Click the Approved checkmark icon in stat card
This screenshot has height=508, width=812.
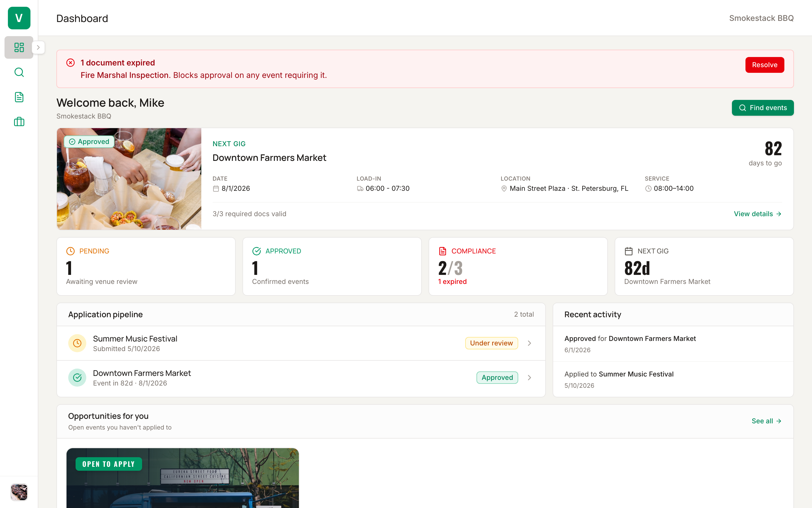tap(256, 251)
